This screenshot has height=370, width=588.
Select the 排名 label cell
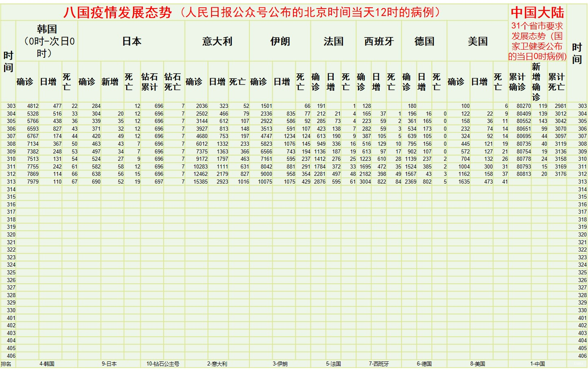(7, 364)
